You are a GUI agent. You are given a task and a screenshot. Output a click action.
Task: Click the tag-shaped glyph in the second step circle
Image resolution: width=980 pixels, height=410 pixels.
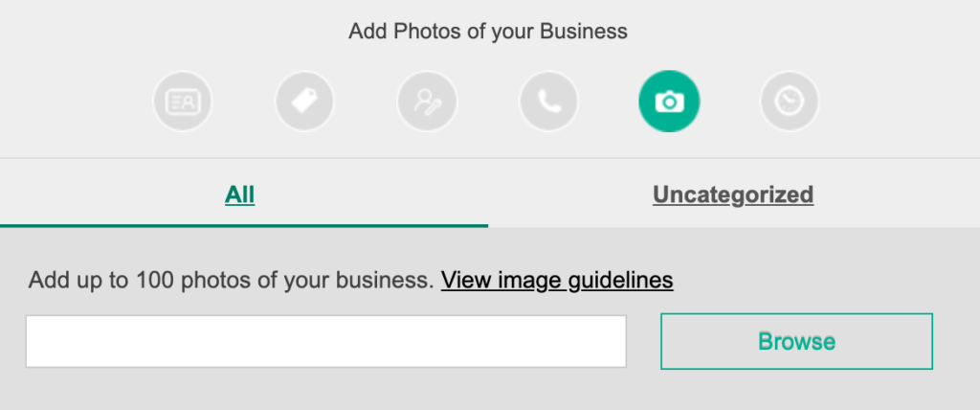(x=305, y=102)
